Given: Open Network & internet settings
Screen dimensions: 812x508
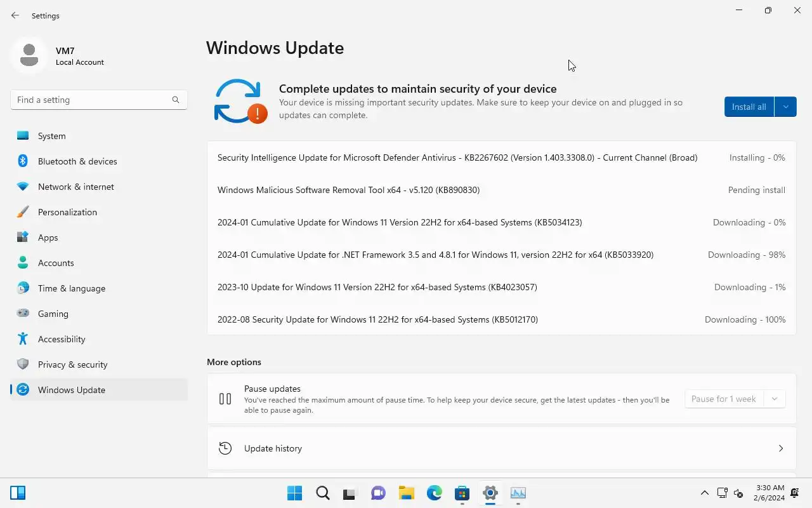Looking at the screenshot, I should click(x=99, y=187).
